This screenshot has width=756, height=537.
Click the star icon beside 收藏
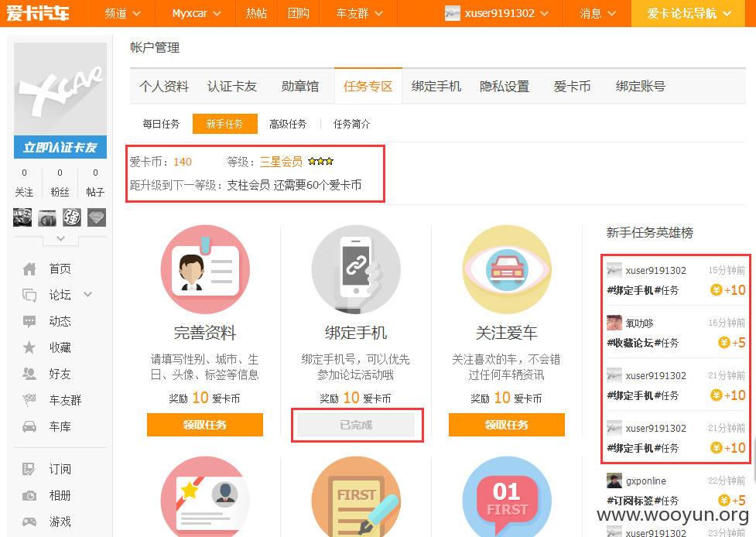[29, 347]
